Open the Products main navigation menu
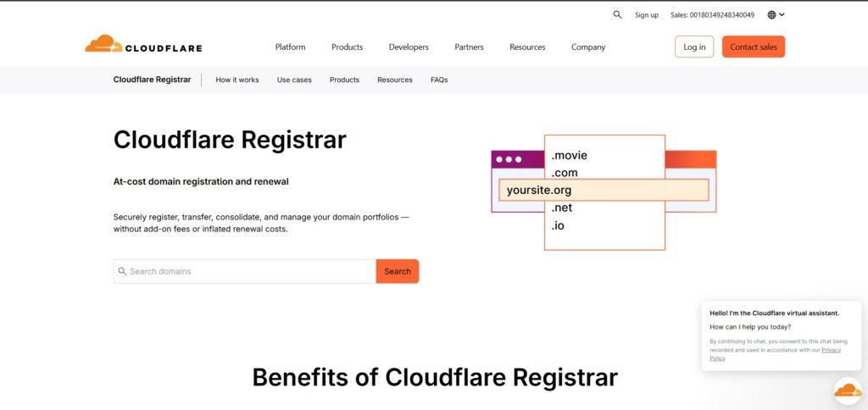The height and width of the screenshot is (410, 868). (347, 47)
